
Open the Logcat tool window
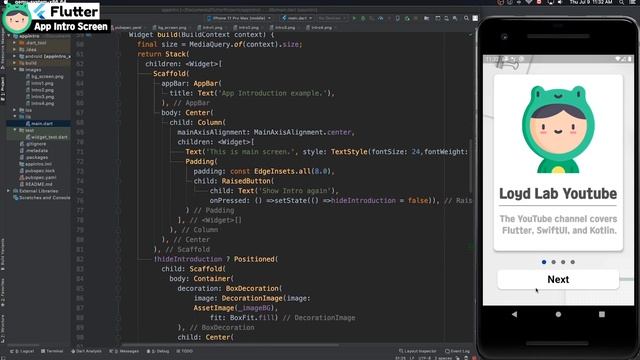tap(22, 351)
